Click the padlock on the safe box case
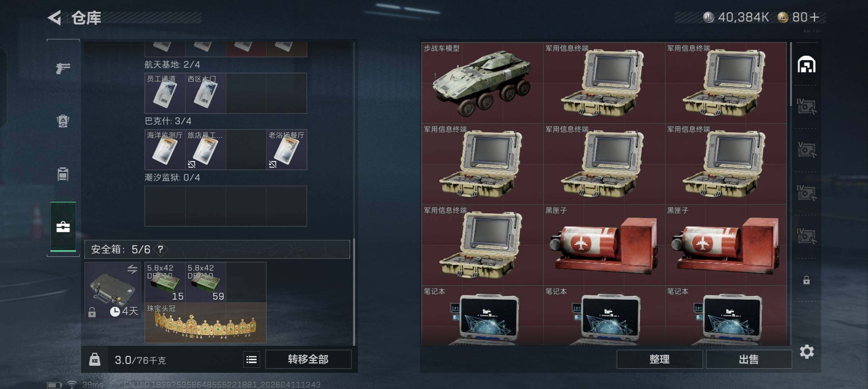Image resolution: width=868 pixels, height=389 pixels. point(92,312)
